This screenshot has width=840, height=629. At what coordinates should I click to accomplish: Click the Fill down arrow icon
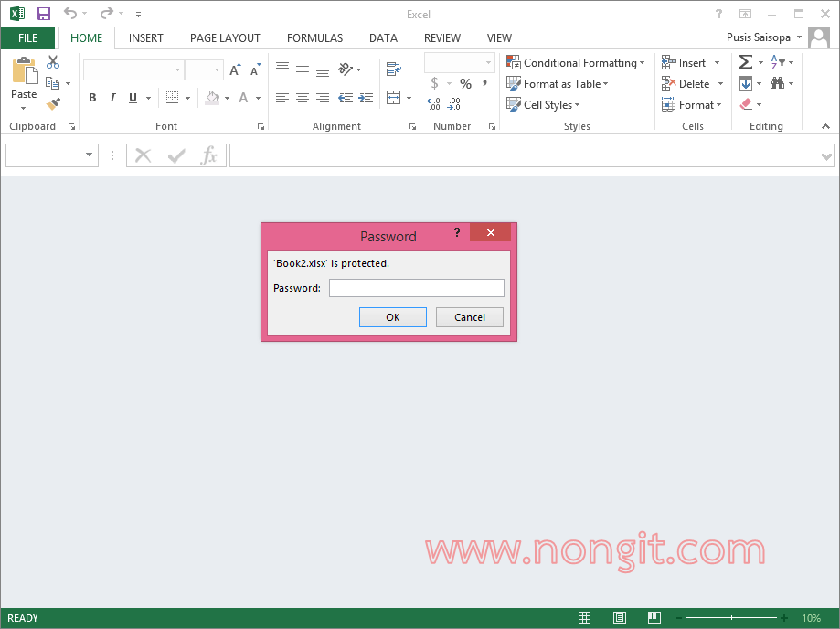[745, 83]
